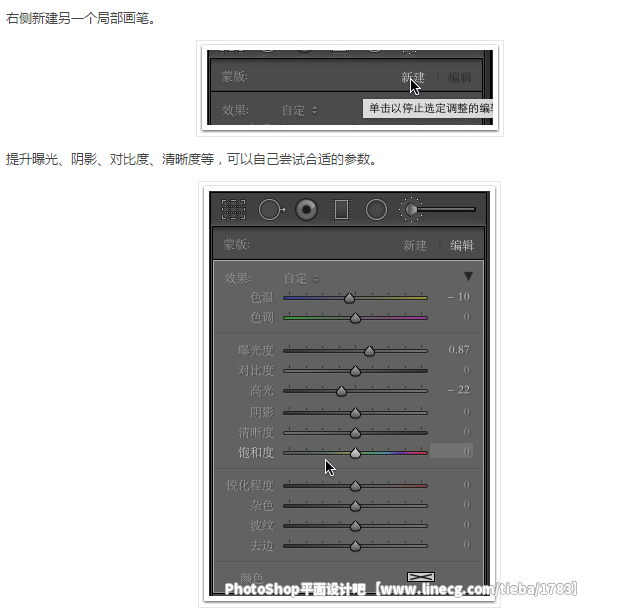Select the Crop Overlay tool icon

233,210
